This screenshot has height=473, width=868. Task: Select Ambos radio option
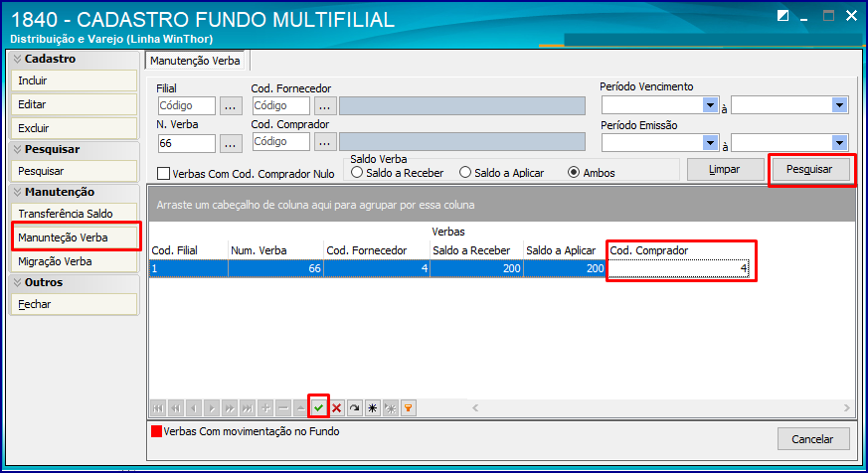[574, 173]
